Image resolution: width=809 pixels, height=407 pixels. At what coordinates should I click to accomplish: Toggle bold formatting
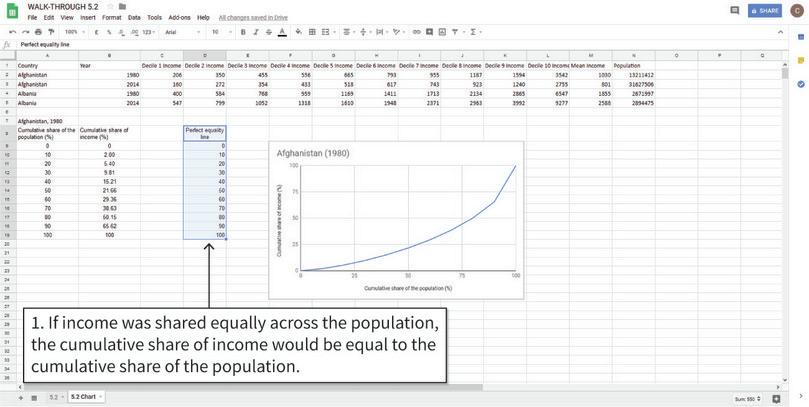(x=243, y=32)
